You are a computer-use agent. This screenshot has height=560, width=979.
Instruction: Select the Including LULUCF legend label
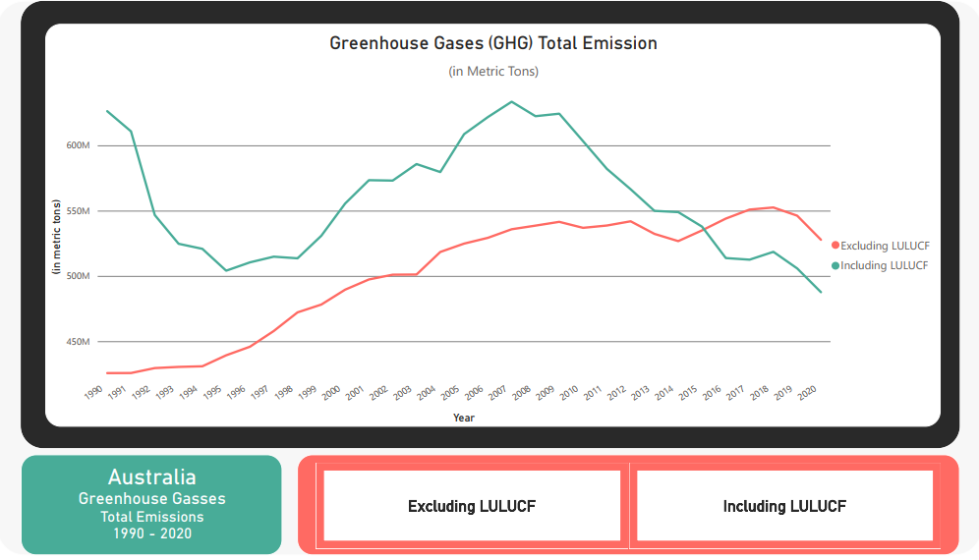[x=884, y=265]
